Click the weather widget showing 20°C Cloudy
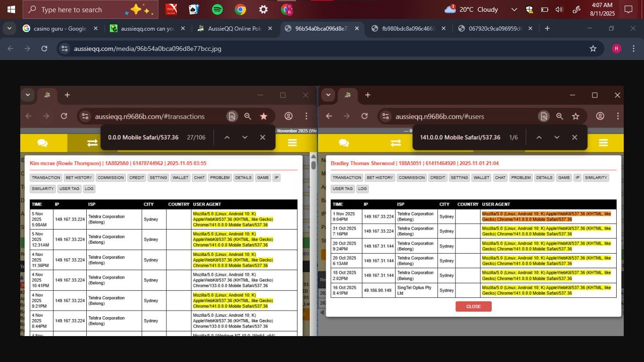The image size is (644, 362). (x=471, y=9)
